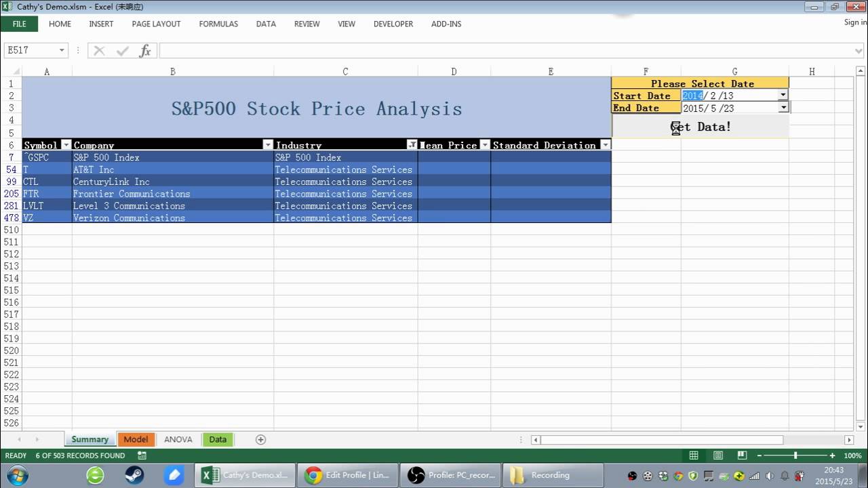Click the network signal tray icon
868x488 pixels.
coord(754,476)
